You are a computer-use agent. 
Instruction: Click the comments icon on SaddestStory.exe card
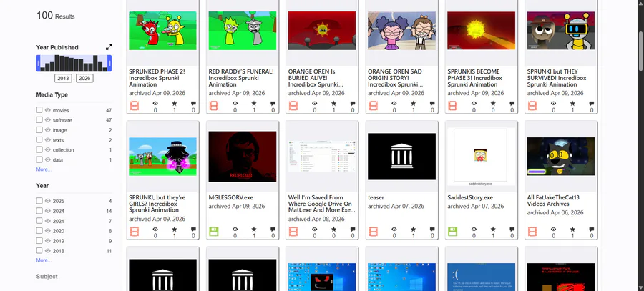pos(512,229)
